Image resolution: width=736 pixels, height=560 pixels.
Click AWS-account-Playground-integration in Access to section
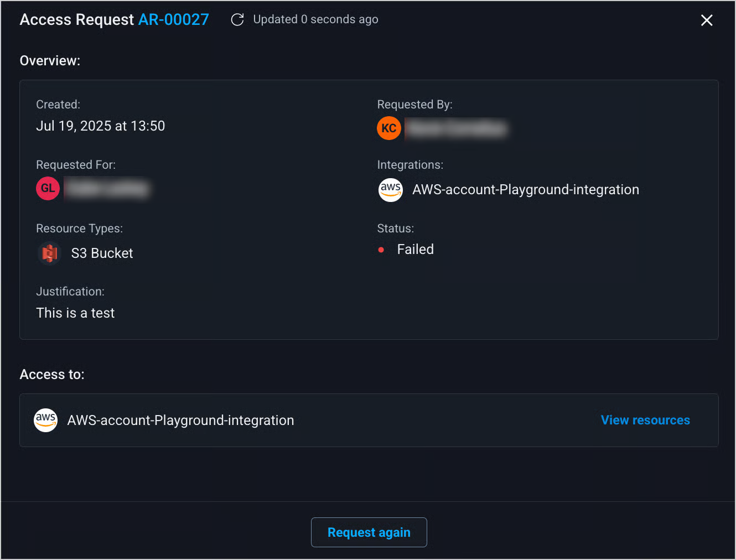pyautogui.click(x=180, y=421)
